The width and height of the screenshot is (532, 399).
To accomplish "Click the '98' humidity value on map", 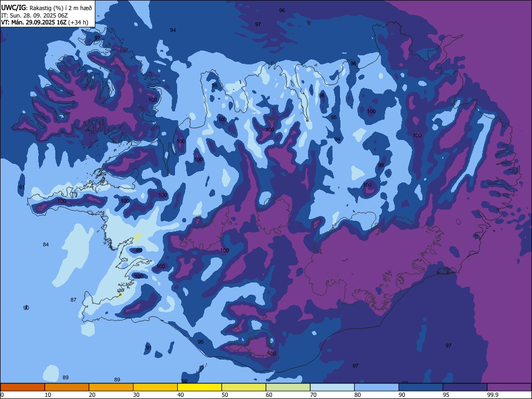I will [321, 96].
